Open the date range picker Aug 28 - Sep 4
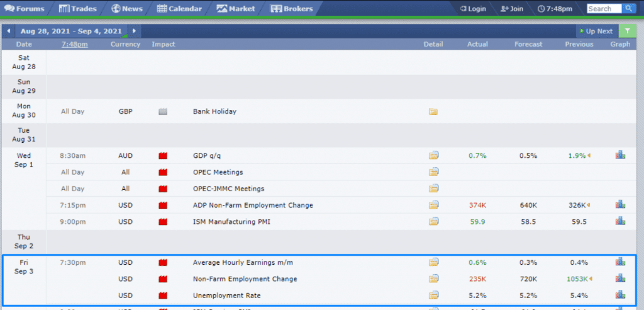Image resolution: width=644 pixels, height=310 pixels. [x=71, y=31]
